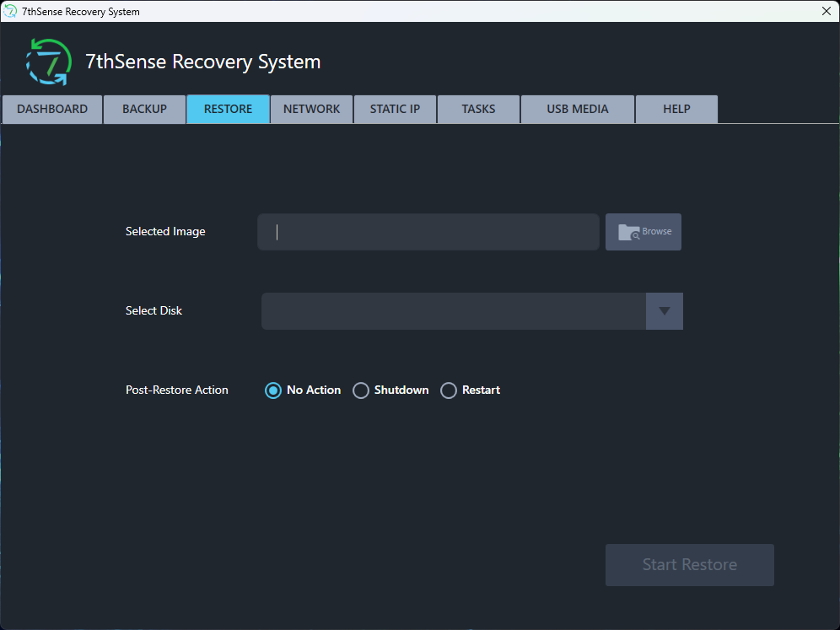Select the RESTORE tab
The image size is (840, 630).
[x=229, y=110]
